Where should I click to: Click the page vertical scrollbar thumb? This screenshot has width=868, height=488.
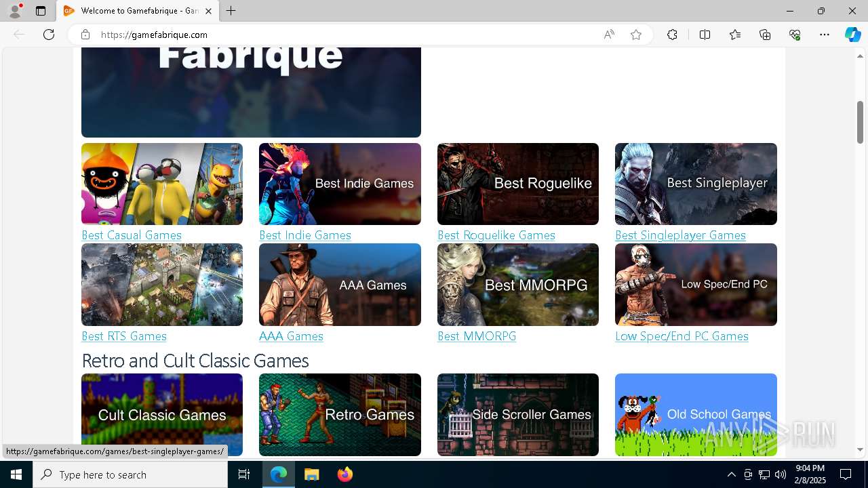861,122
